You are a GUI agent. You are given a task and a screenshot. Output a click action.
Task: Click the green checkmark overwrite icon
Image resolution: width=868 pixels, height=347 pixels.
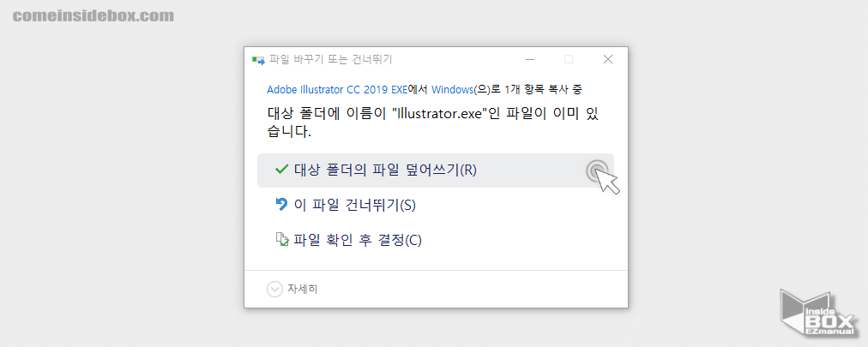point(281,170)
